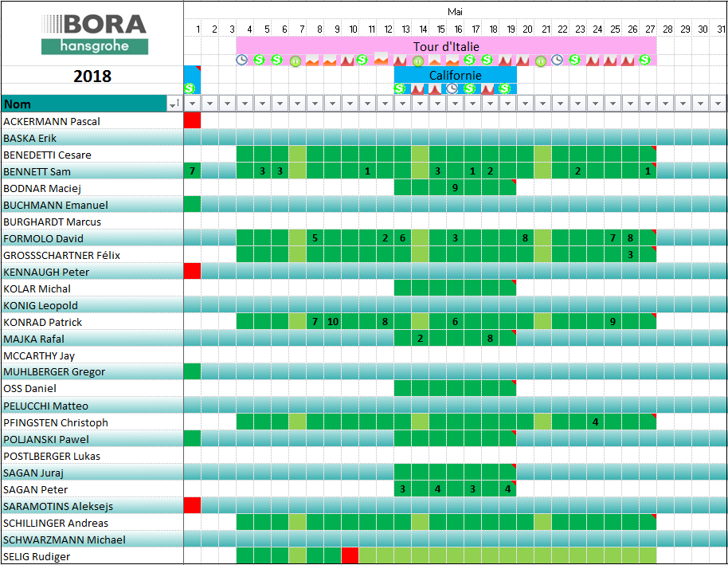Open the day 7 column filter dropdown

tap(297, 104)
